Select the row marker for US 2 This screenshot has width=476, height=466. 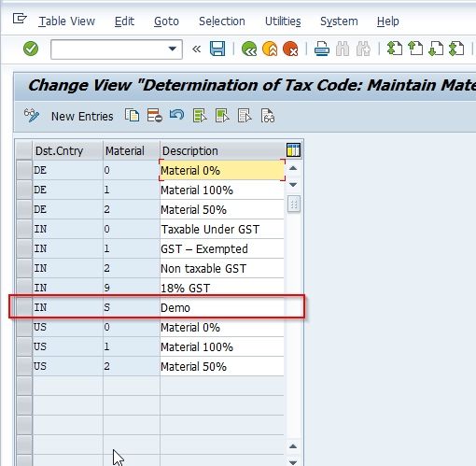24,366
